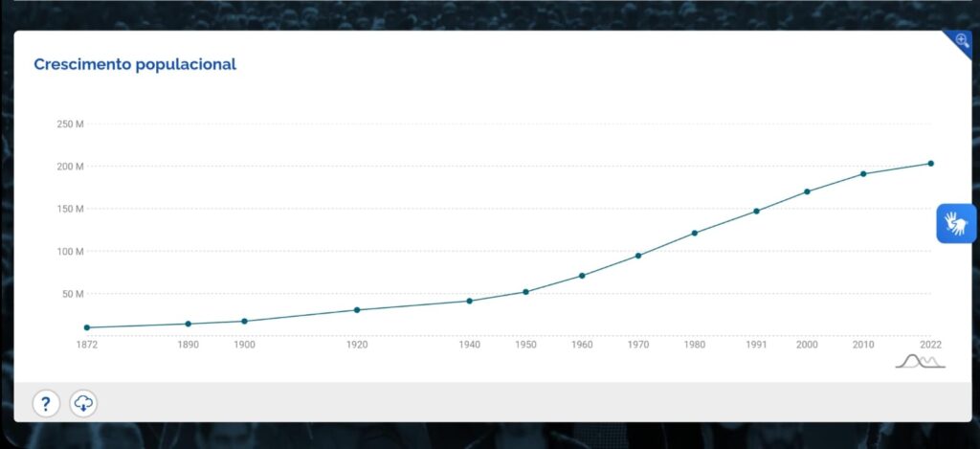The image size is (980, 449).
Task: Click the cloud download icon
Action: (x=83, y=403)
